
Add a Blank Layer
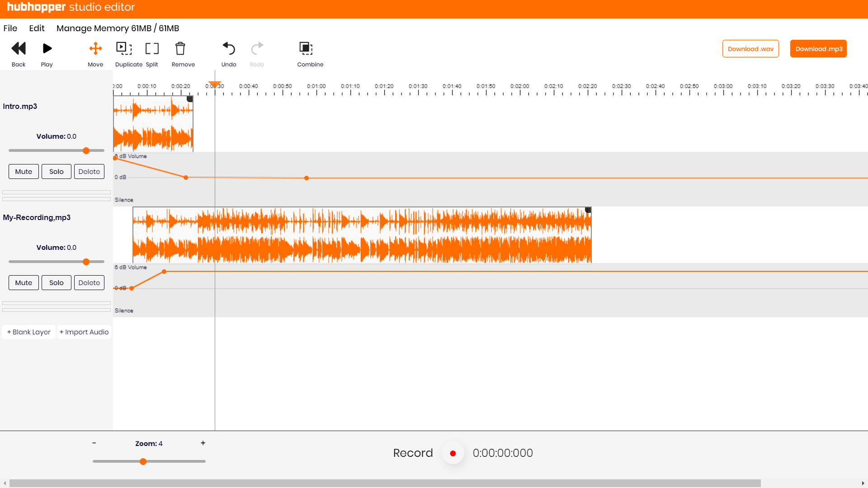28,332
